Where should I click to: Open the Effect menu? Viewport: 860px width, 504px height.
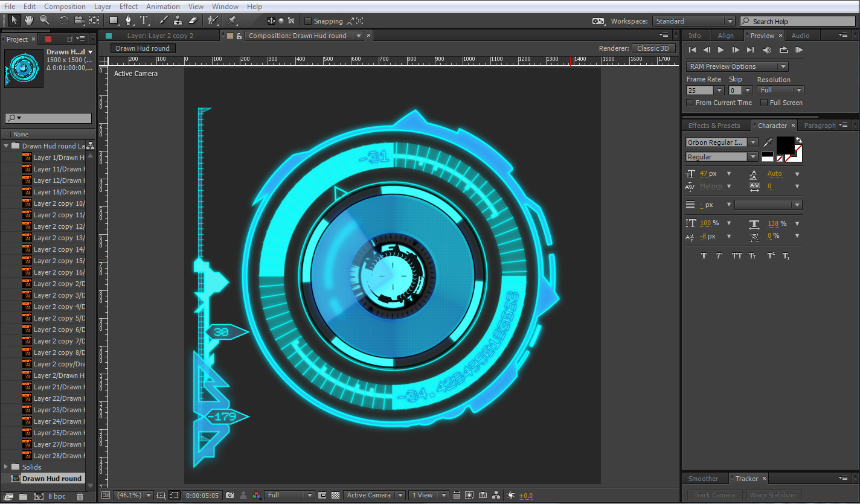click(129, 6)
